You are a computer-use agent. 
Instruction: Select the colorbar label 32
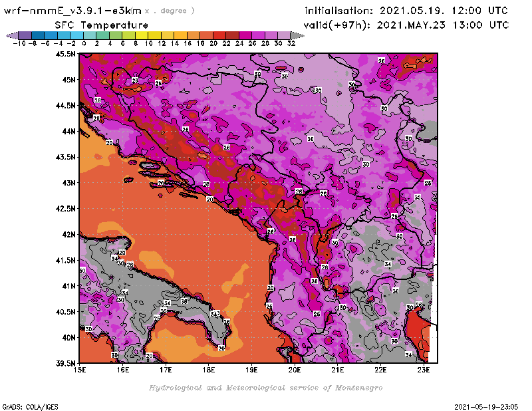(291, 43)
